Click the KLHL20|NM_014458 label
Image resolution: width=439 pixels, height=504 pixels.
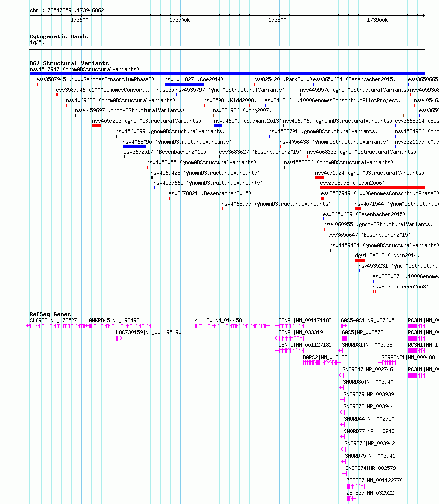coord(219,320)
